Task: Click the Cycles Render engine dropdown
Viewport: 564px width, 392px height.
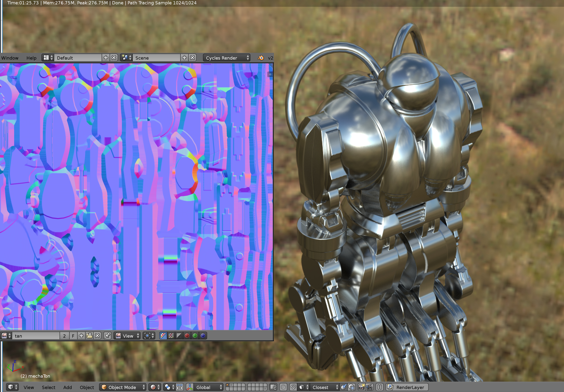Action: tap(227, 57)
